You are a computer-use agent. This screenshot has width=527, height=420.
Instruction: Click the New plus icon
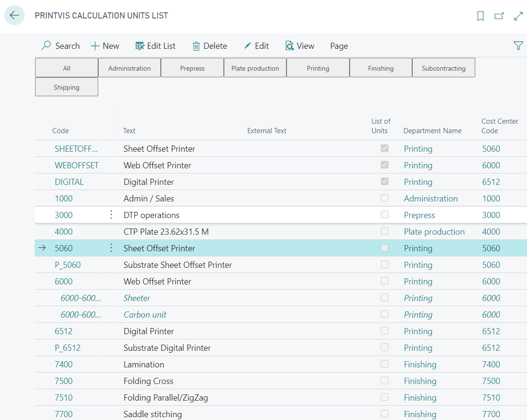pos(95,46)
